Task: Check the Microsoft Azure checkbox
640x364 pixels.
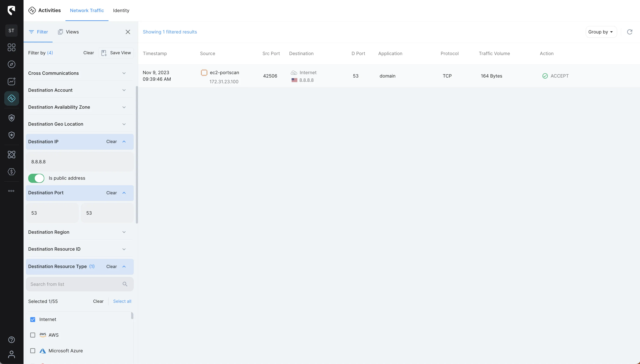Action: tap(32, 350)
